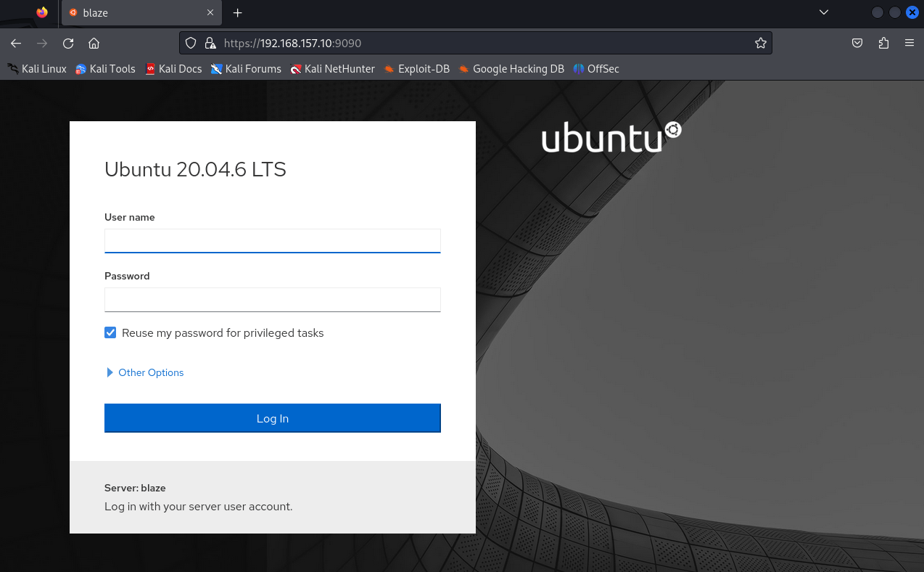Screen dimensions: 924x572
Task: Open the Firefox application hamburger menu
Action: point(909,43)
